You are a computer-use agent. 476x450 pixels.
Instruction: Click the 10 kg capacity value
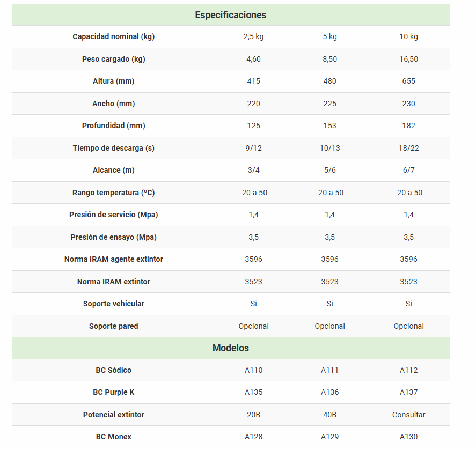[408, 37]
